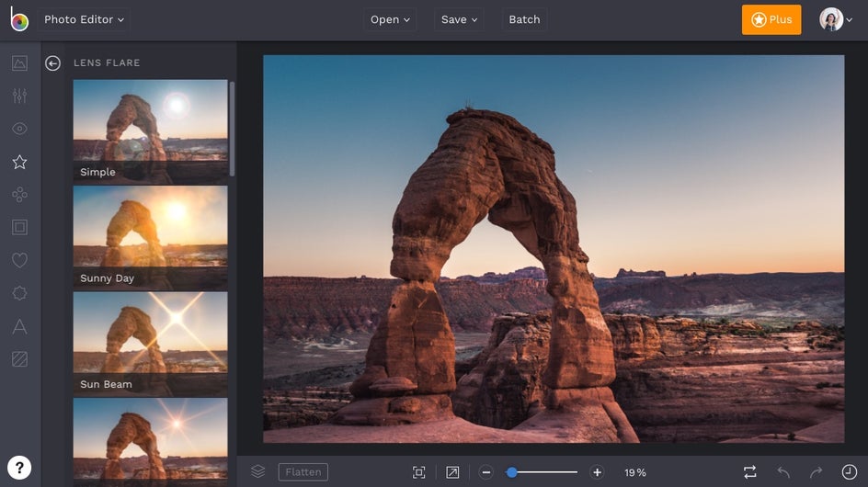The width and height of the screenshot is (868, 487).
Task: Click the LENS FLARE panel title
Action: coord(107,63)
